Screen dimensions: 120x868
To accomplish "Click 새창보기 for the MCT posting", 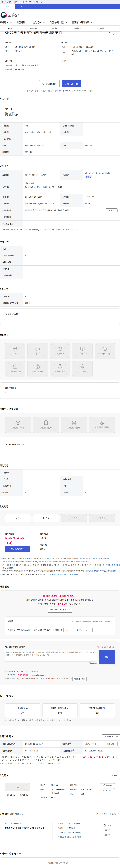I will (107, 835).
